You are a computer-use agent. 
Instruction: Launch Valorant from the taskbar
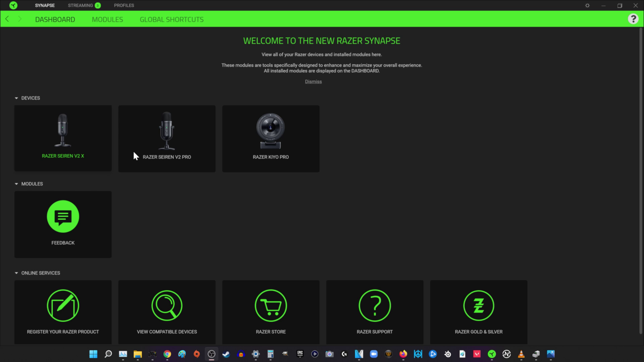[477, 354]
